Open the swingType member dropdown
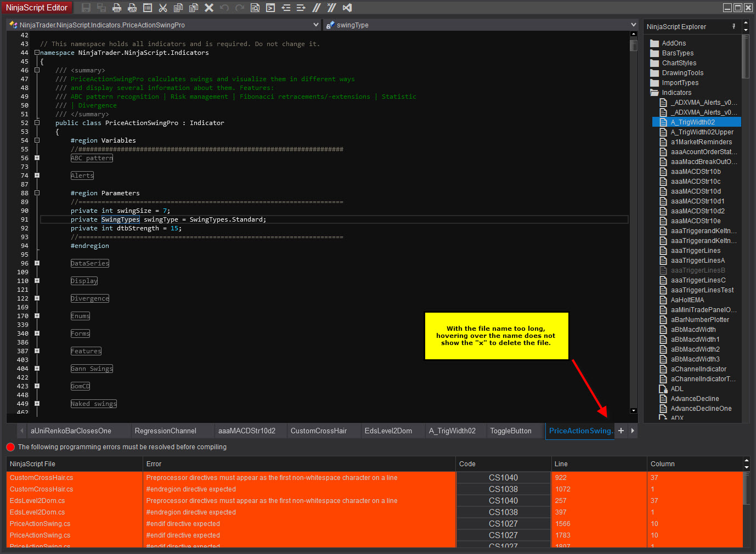This screenshot has height=554, width=756. [634, 25]
